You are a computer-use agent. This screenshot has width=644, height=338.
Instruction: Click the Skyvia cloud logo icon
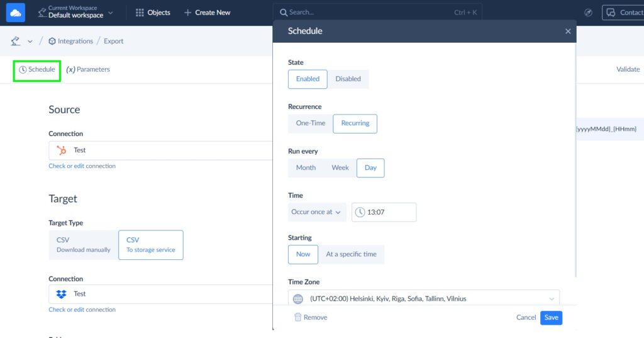tap(16, 13)
